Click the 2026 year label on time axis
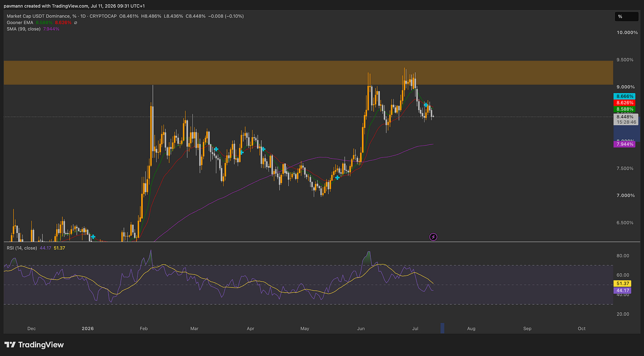 (x=88, y=329)
